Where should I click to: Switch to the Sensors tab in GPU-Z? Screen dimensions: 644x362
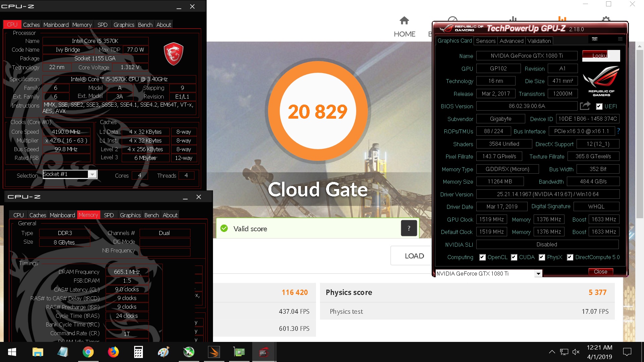click(x=485, y=41)
